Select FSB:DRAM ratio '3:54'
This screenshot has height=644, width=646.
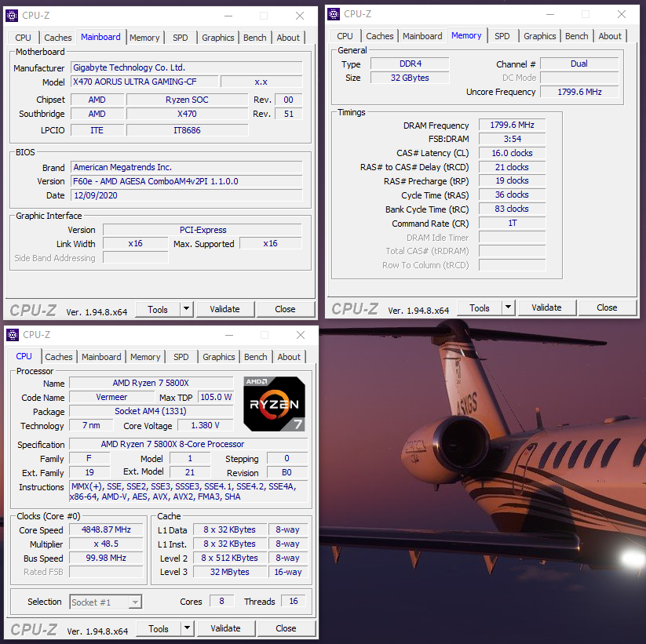(x=512, y=139)
